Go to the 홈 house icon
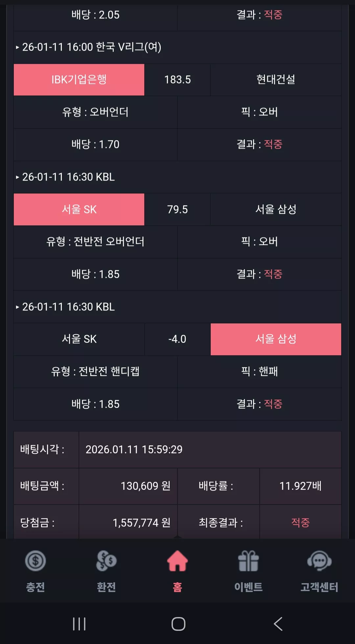355x644 pixels. point(177,561)
